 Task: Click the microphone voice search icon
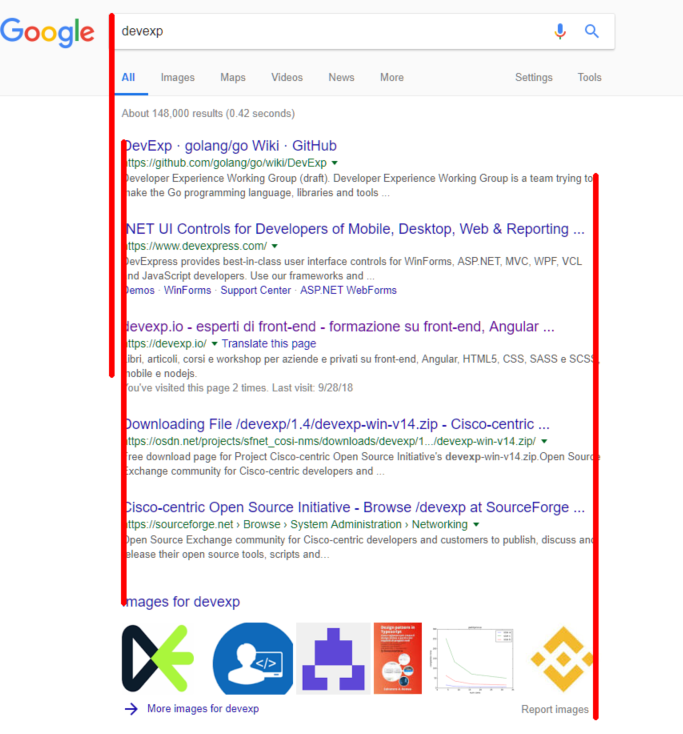560,31
